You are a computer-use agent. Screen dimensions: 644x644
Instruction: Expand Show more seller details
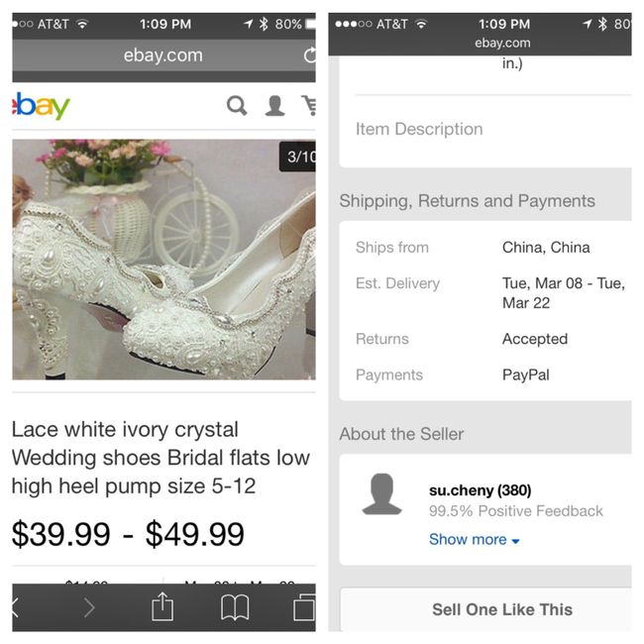(x=474, y=539)
